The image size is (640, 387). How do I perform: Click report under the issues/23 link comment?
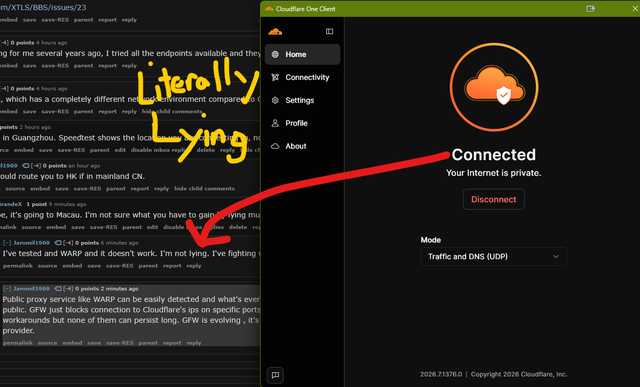(107, 20)
